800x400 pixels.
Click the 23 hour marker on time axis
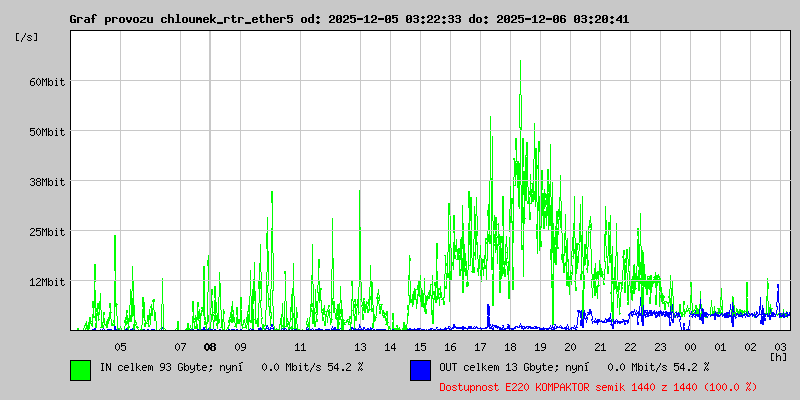pos(660,347)
